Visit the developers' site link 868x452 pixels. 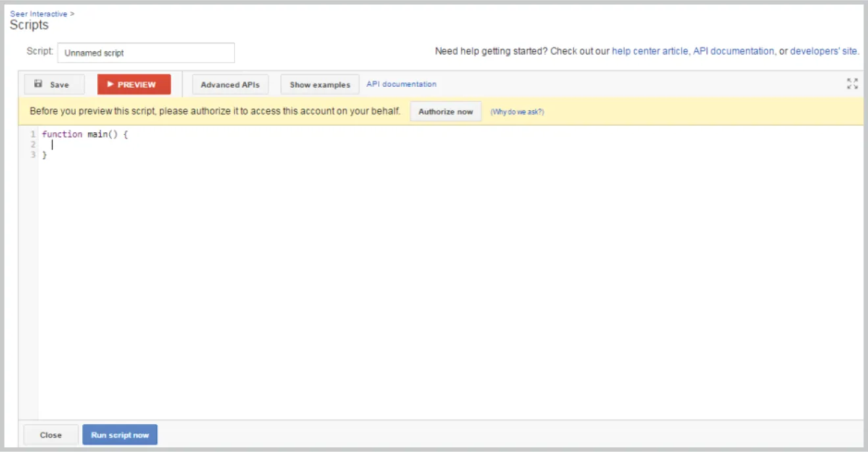click(x=824, y=51)
